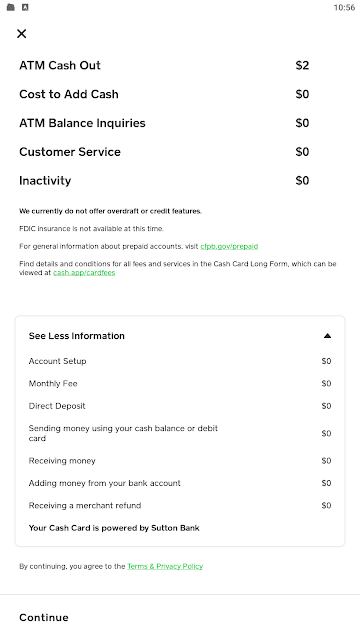Tap the Receiving a merchant refund item
Viewport: 360px width, 640px height.
180,506
